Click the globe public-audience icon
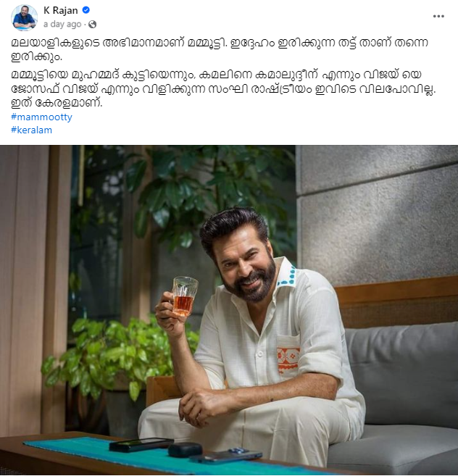This screenshot has height=476, width=458. pos(92,25)
